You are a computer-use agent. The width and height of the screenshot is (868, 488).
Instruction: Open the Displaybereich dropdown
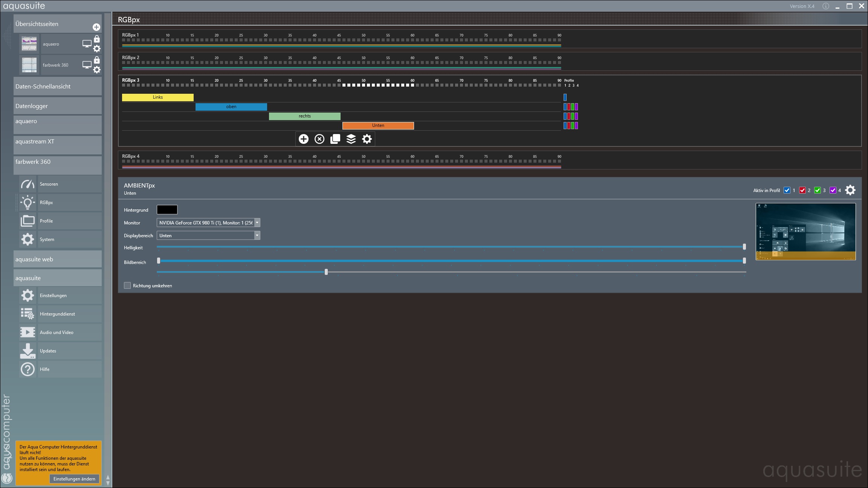(x=257, y=235)
